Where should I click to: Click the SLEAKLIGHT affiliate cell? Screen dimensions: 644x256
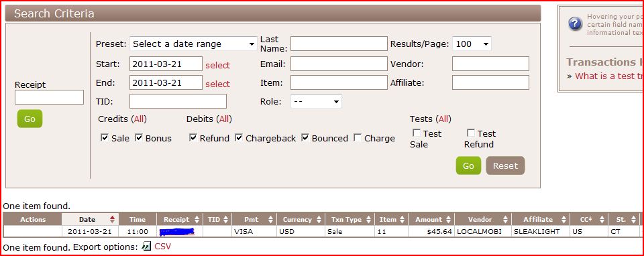click(540, 231)
